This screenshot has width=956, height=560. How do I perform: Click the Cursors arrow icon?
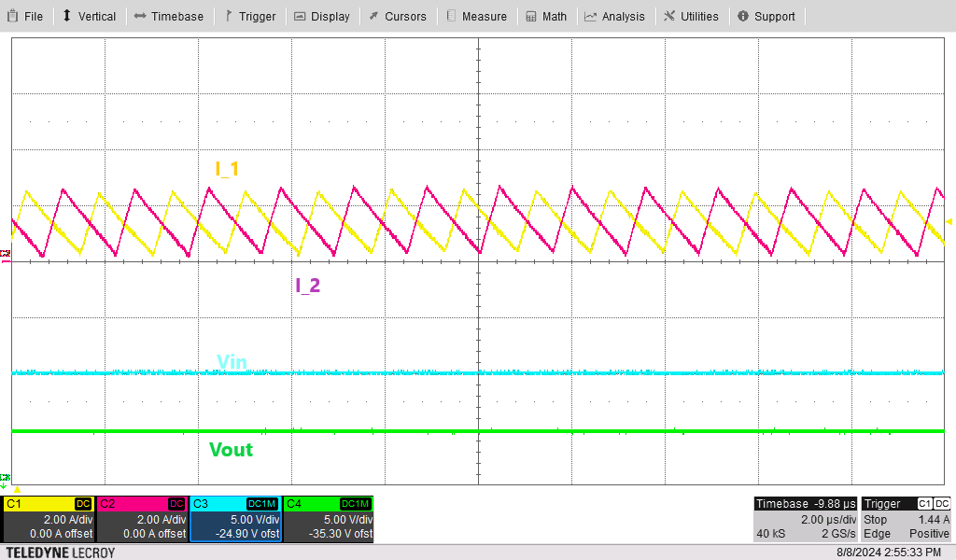373,16
